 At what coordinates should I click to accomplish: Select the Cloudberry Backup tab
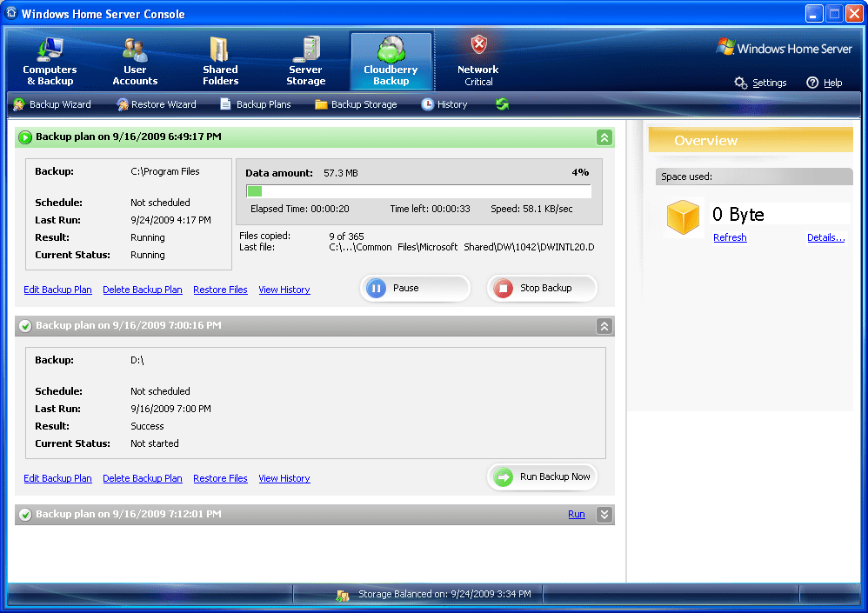(391, 62)
